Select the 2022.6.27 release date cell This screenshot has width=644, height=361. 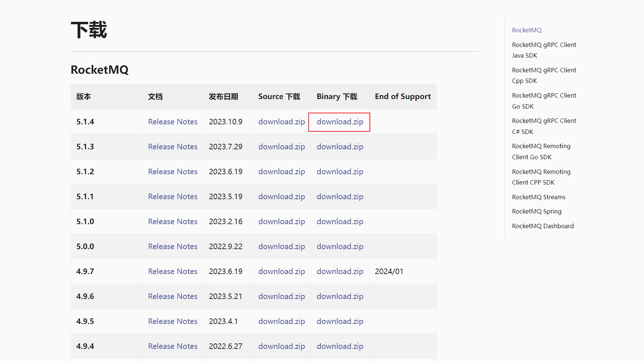[x=228, y=346]
